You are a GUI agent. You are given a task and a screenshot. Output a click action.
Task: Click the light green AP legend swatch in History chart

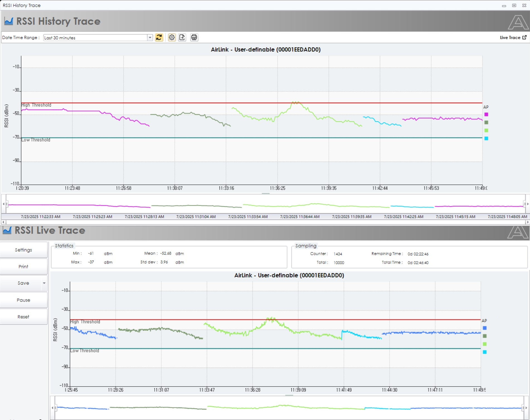pyautogui.click(x=486, y=130)
